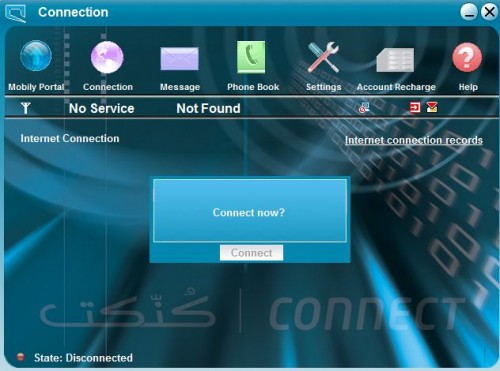
Task: Click the State: Disconnected status text
Action: click(x=83, y=358)
